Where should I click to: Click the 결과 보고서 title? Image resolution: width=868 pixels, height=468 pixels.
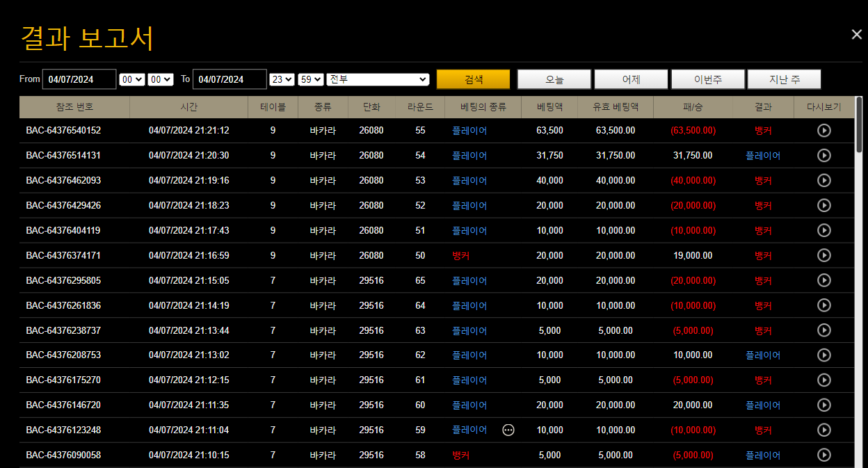pyautogui.click(x=87, y=38)
